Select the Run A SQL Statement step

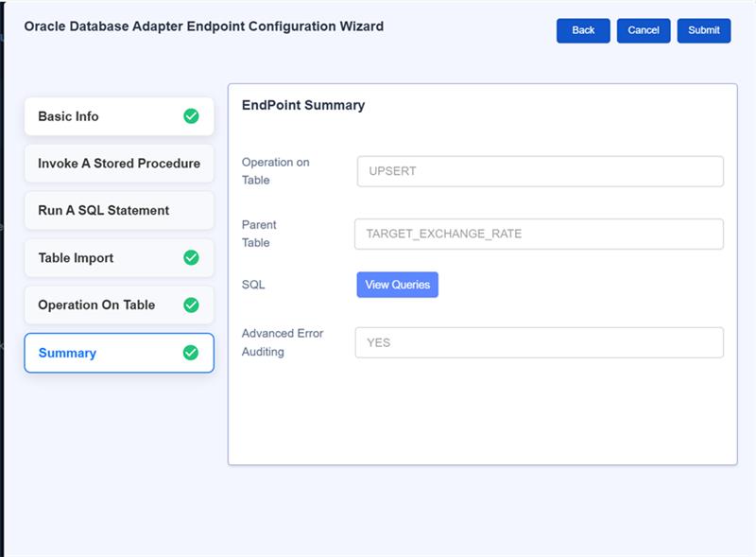(x=104, y=211)
